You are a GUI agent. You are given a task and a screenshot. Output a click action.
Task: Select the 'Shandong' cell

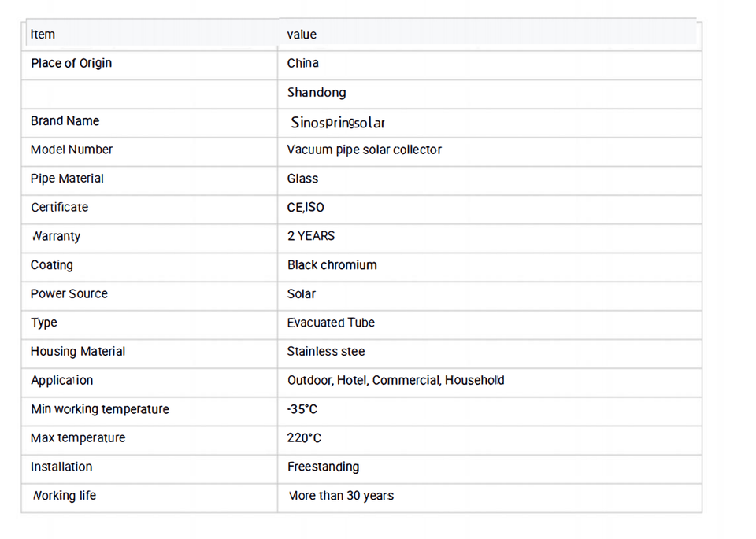point(317,93)
